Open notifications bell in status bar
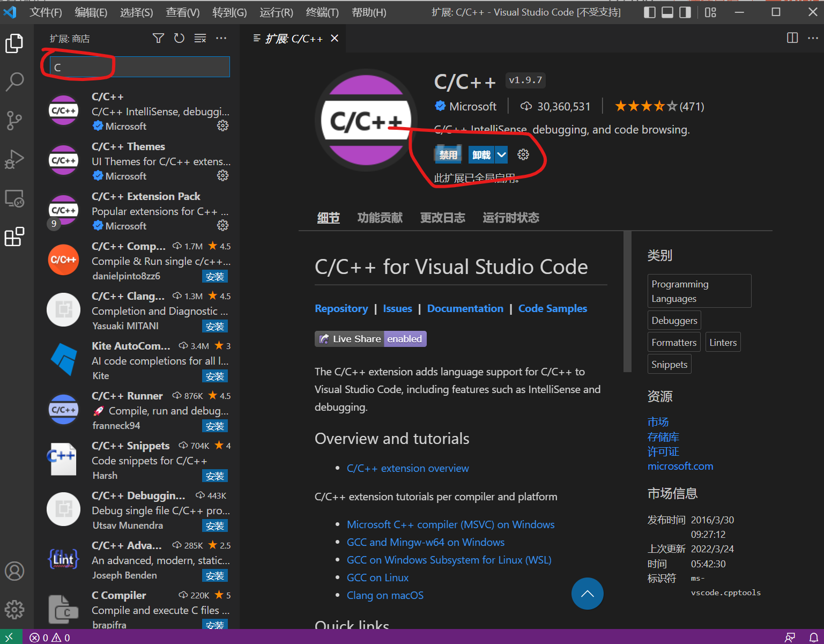Viewport: 824px width, 644px height. tap(813, 638)
